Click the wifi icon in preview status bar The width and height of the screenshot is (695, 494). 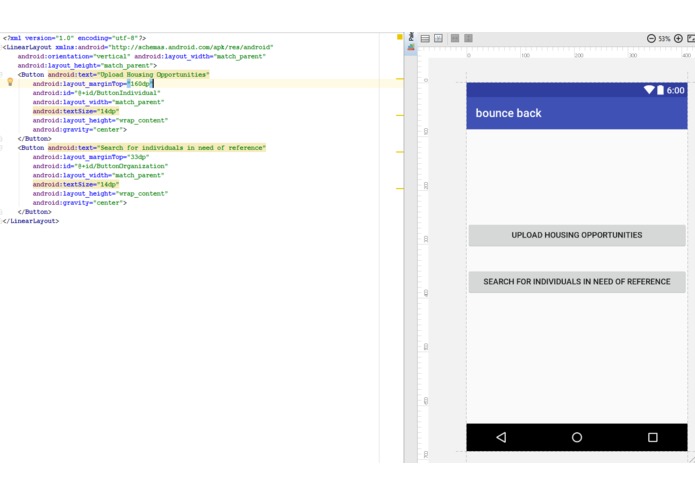(649, 90)
